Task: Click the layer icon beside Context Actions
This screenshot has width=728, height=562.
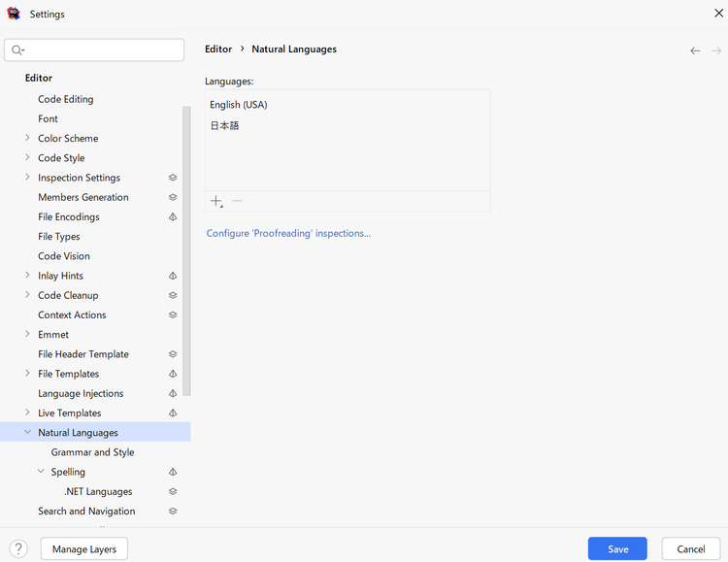Action: point(173,314)
